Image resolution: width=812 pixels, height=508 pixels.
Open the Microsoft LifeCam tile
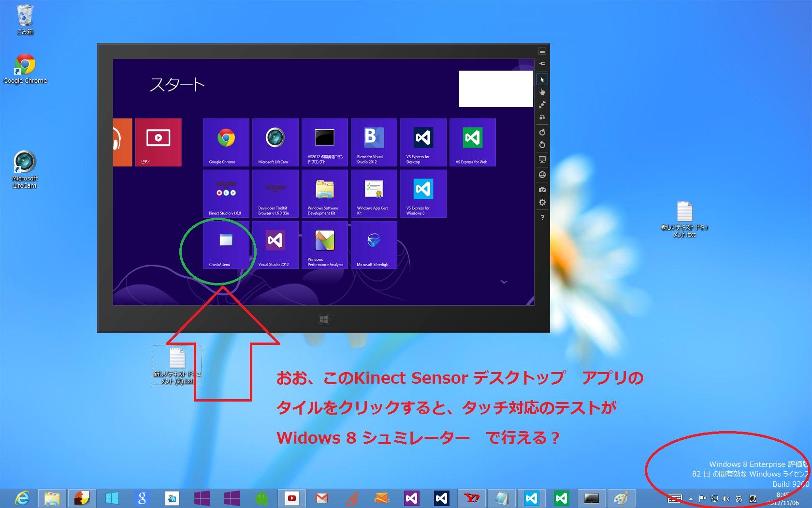(275, 142)
